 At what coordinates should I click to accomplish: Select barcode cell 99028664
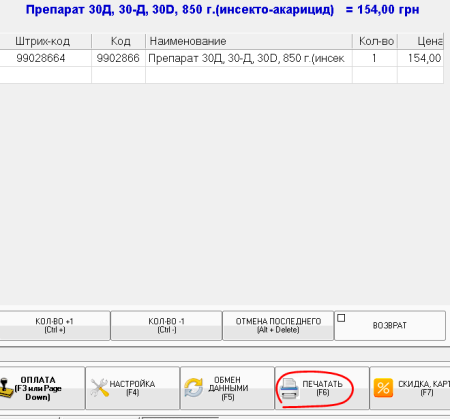tap(45, 58)
